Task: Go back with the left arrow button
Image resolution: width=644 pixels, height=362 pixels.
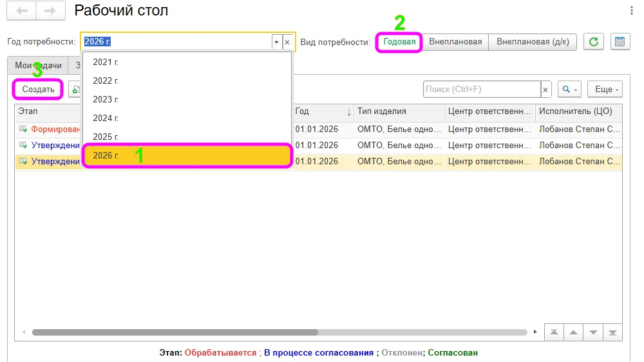Action: coord(22,11)
